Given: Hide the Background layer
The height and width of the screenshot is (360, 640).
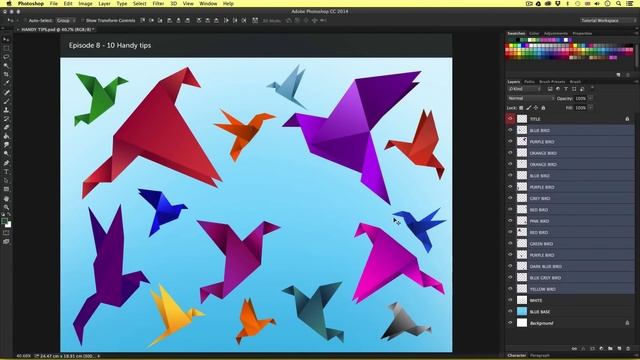Looking at the screenshot, I should pos(510,323).
